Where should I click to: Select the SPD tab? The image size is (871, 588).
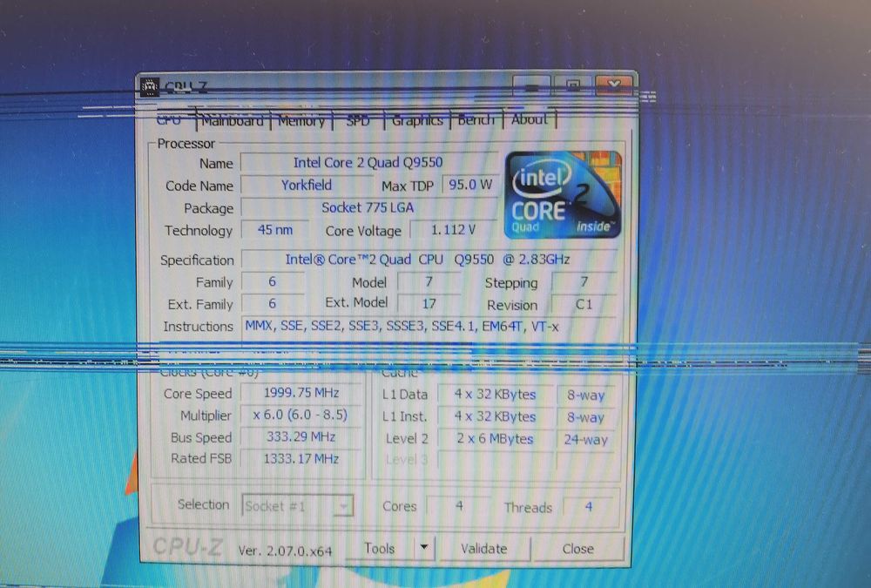(358, 120)
